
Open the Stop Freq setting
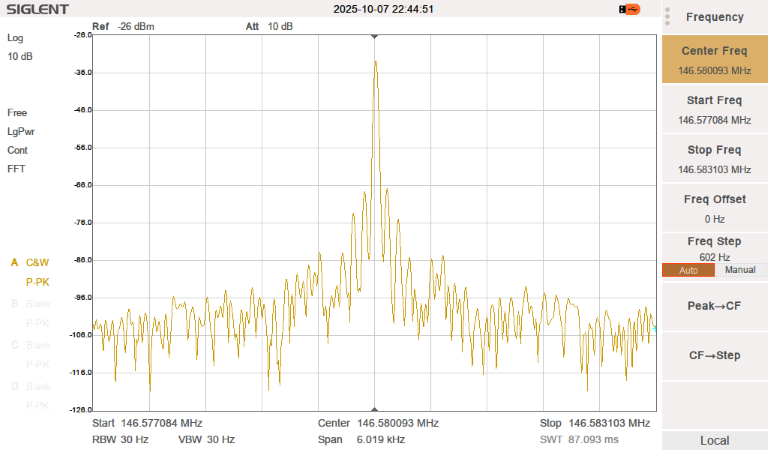pos(714,158)
